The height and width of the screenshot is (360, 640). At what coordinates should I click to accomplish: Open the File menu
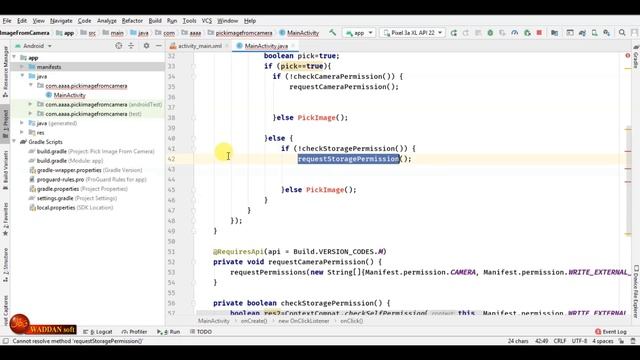point(7,20)
